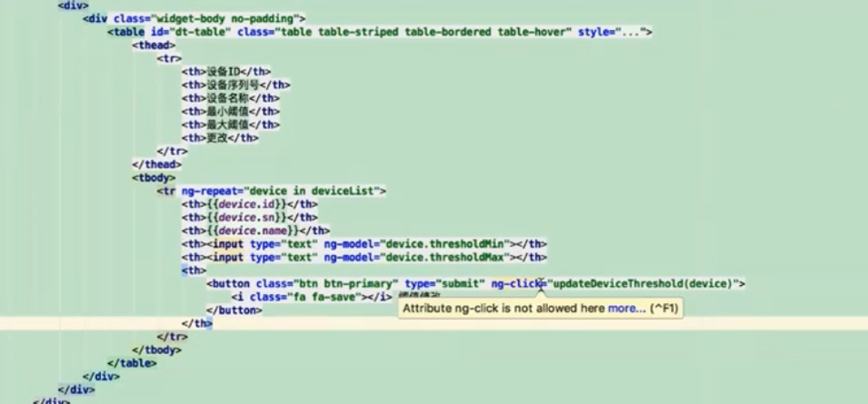Click the tooltip text 'Attribute ng-click is not allowed here'
Viewport: 868px width, 404px height.
click(x=504, y=309)
